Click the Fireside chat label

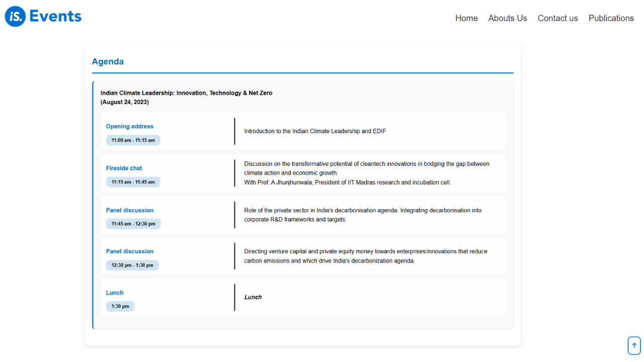[124, 168]
